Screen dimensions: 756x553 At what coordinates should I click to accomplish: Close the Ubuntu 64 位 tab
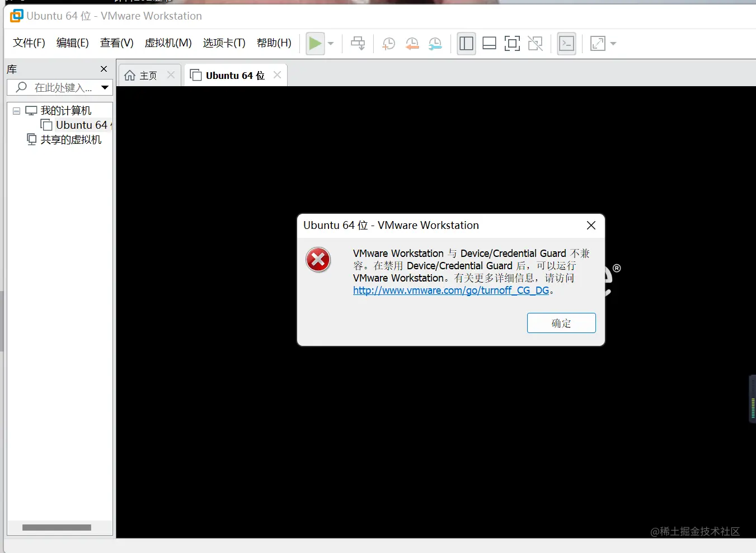click(277, 75)
